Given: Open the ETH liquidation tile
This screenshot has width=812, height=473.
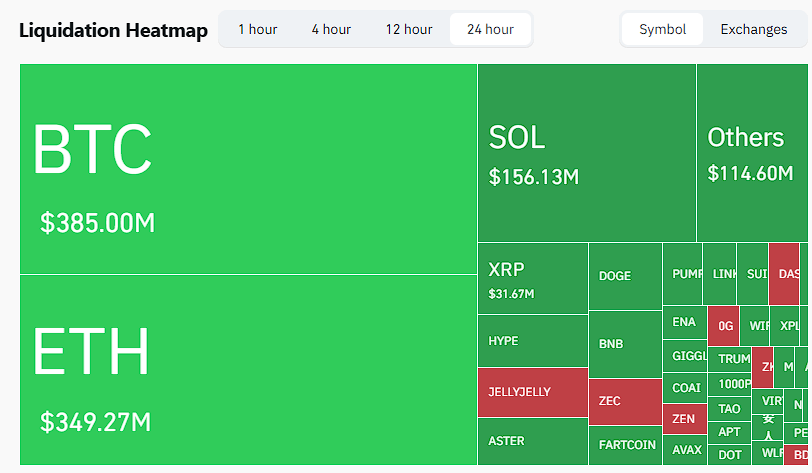Looking at the screenshot, I should 248,370.
